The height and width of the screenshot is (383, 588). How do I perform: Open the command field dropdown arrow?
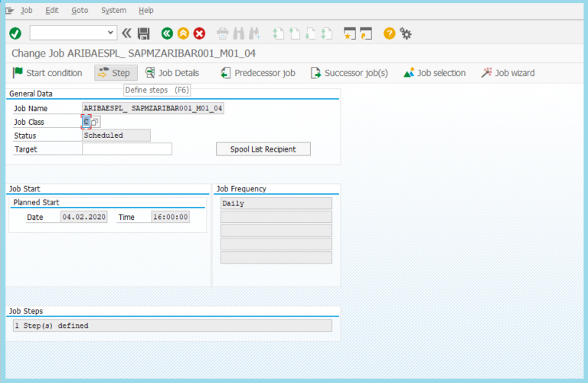point(110,33)
